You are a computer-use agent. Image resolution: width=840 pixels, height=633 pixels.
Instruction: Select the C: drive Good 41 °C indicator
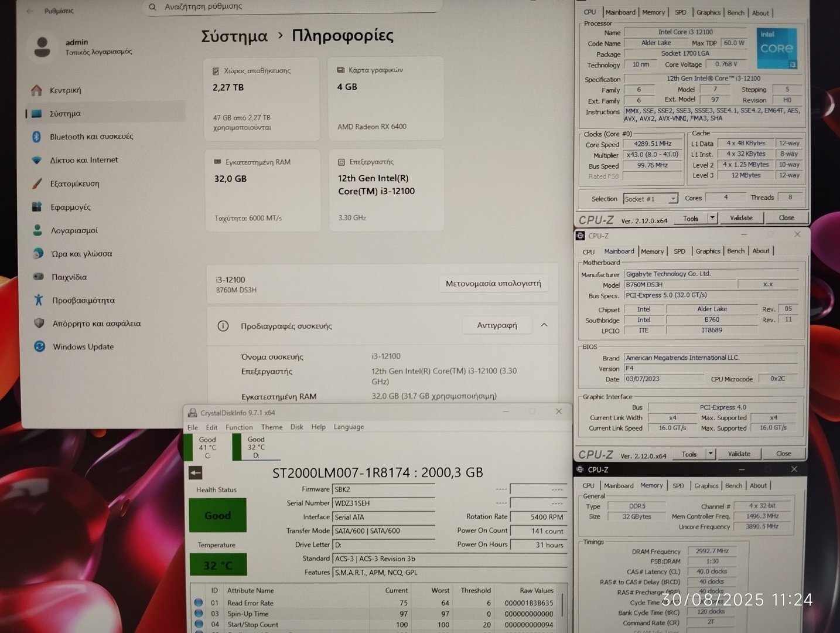pyautogui.click(x=202, y=447)
